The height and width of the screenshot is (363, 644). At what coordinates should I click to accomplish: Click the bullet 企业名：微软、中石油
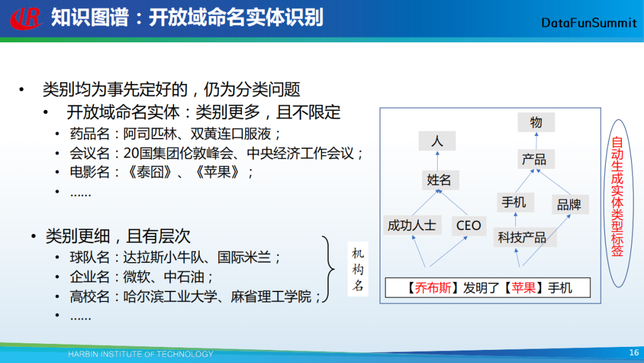coord(142,276)
